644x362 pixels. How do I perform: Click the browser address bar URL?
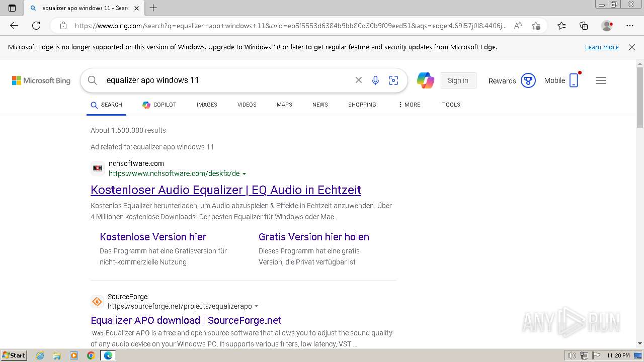pyautogui.click(x=291, y=26)
